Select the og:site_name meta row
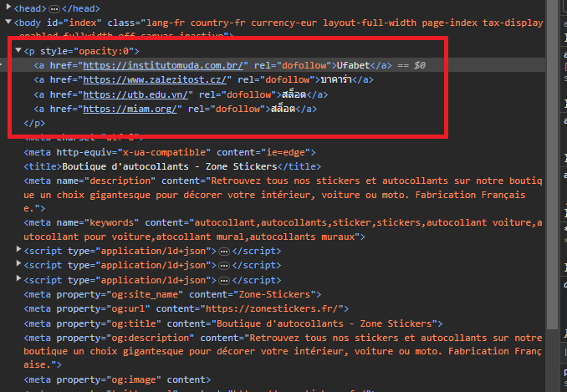Viewport: 567px width, 392px height. pos(172,294)
